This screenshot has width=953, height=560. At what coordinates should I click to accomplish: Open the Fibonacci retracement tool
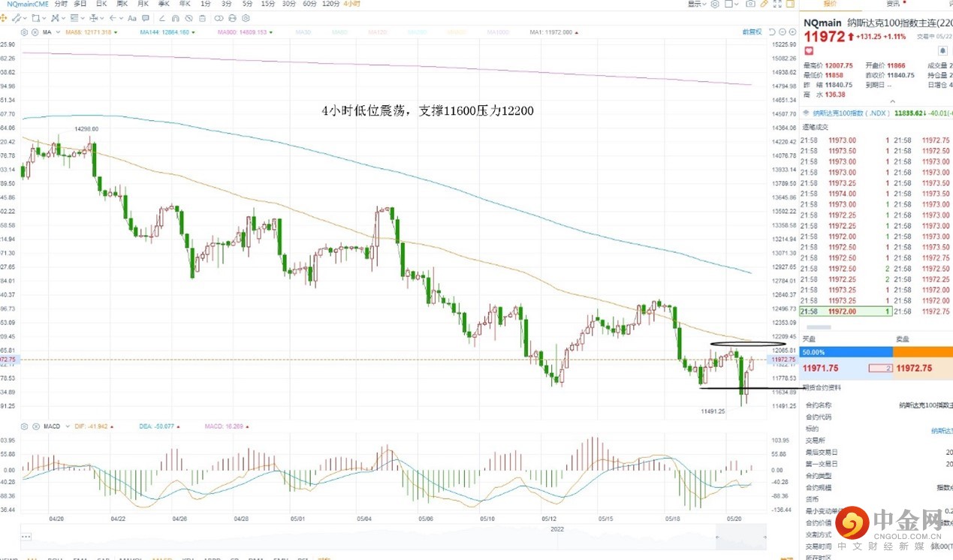point(74,18)
